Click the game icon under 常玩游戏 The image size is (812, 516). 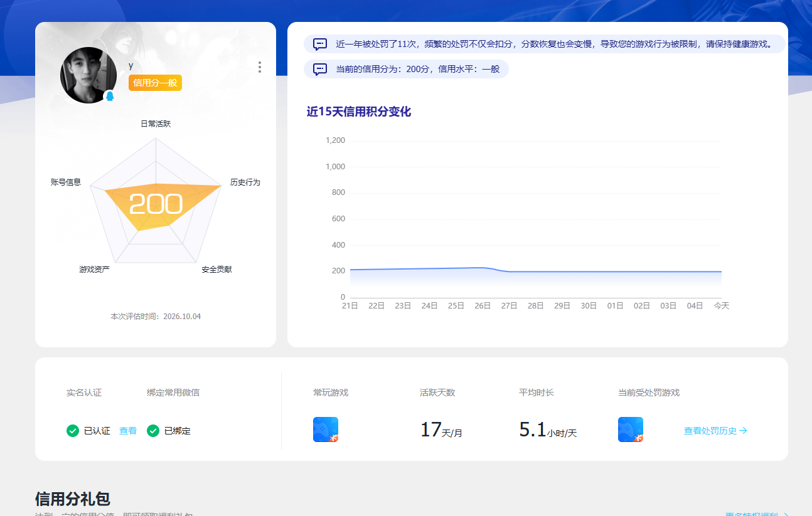(326, 429)
